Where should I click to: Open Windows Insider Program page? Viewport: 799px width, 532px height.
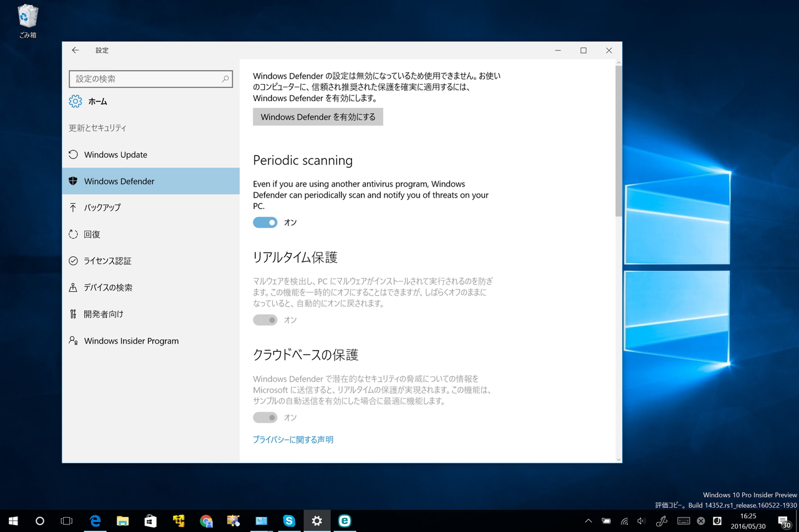151,341
